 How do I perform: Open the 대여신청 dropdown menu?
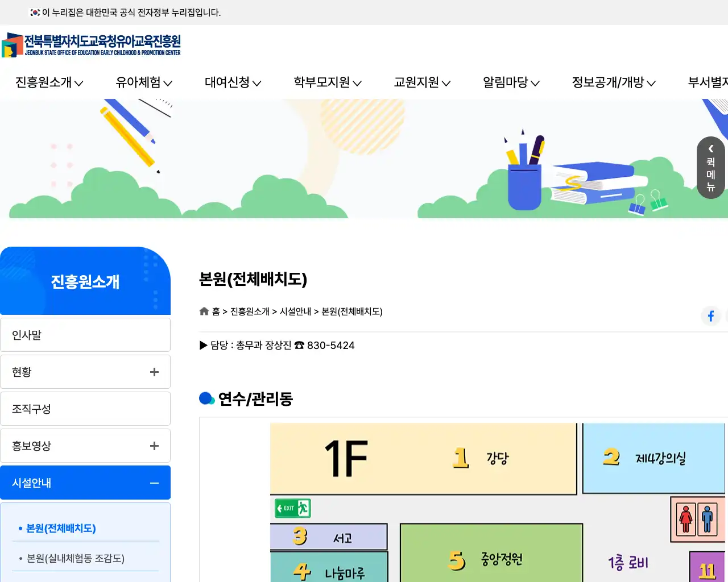click(x=232, y=82)
